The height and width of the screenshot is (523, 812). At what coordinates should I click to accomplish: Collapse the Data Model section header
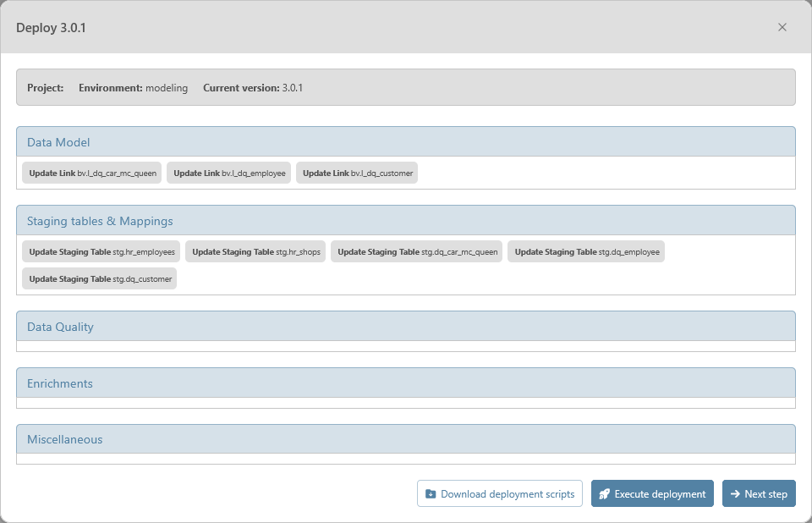[x=405, y=142]
